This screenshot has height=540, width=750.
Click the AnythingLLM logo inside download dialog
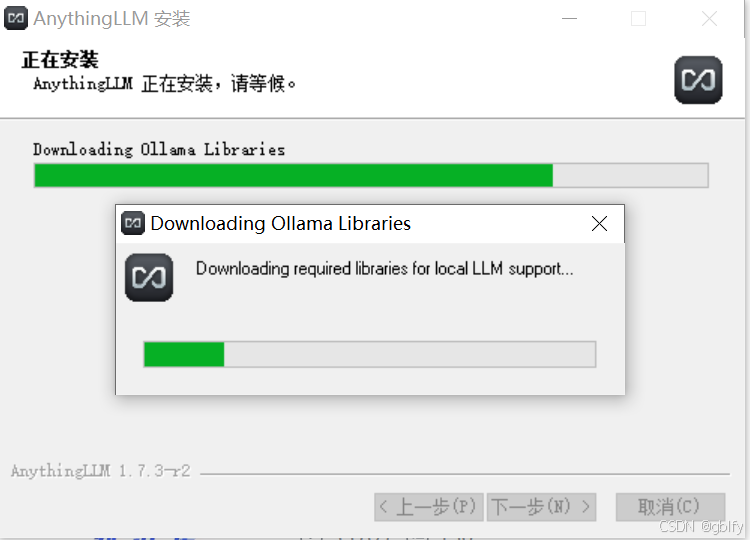(x=149, y=277)
